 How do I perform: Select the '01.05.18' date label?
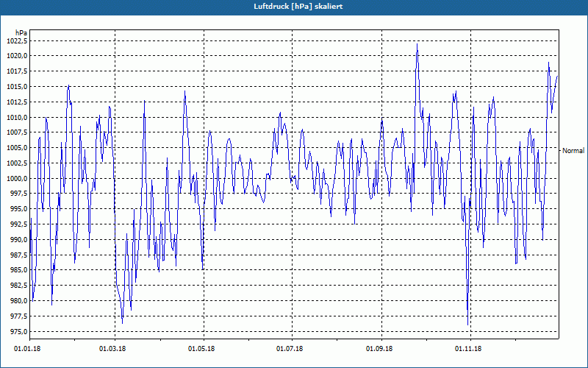click(201, 349)
